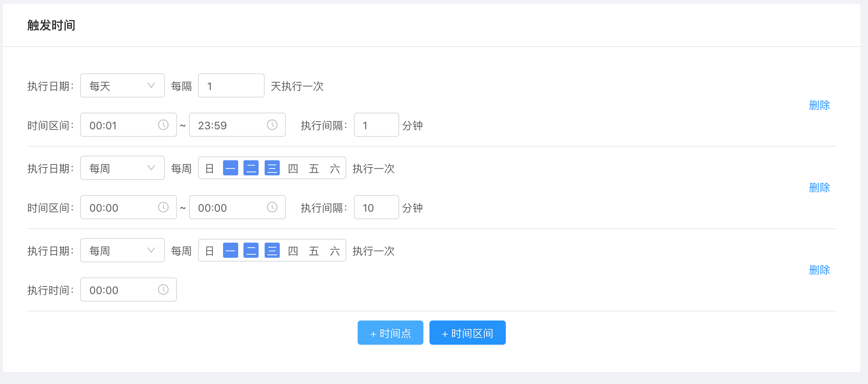Open the 每天 execution date dropdown

click(x=122, y=86)
